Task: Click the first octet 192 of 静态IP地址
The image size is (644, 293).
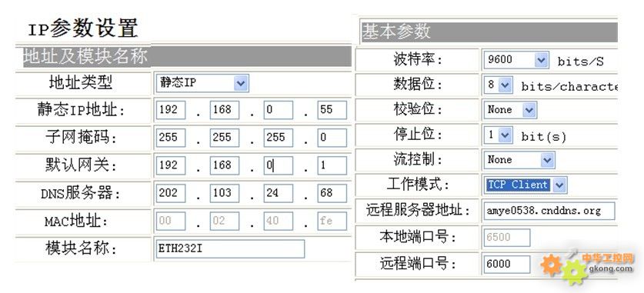Action: coord(171,111)
